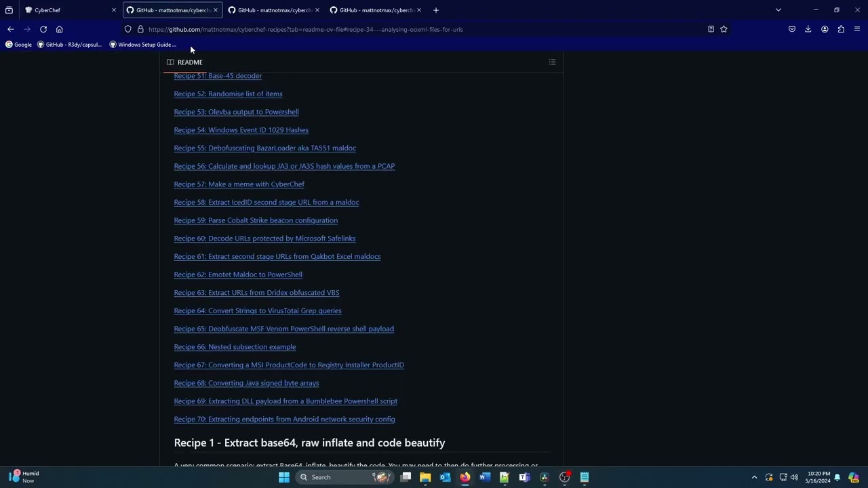Open Recipe 51: Base-45 decoder

218,76
